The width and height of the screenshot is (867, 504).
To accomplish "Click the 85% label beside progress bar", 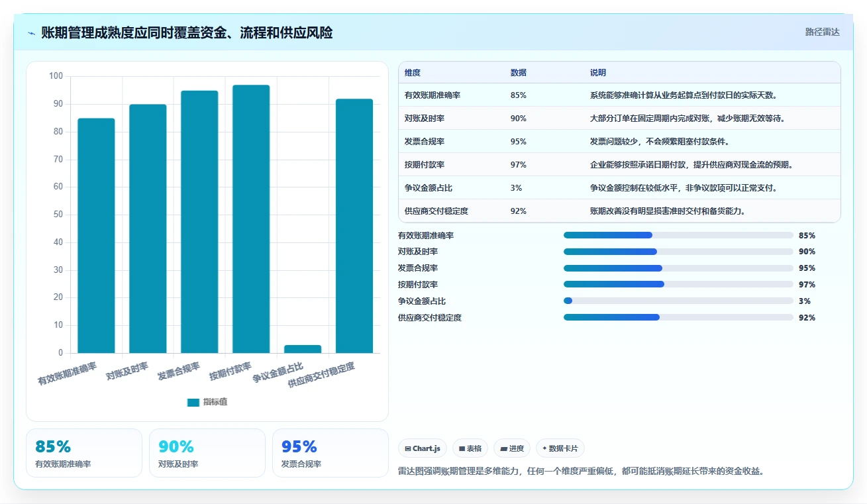I will [x=807, y=235].
